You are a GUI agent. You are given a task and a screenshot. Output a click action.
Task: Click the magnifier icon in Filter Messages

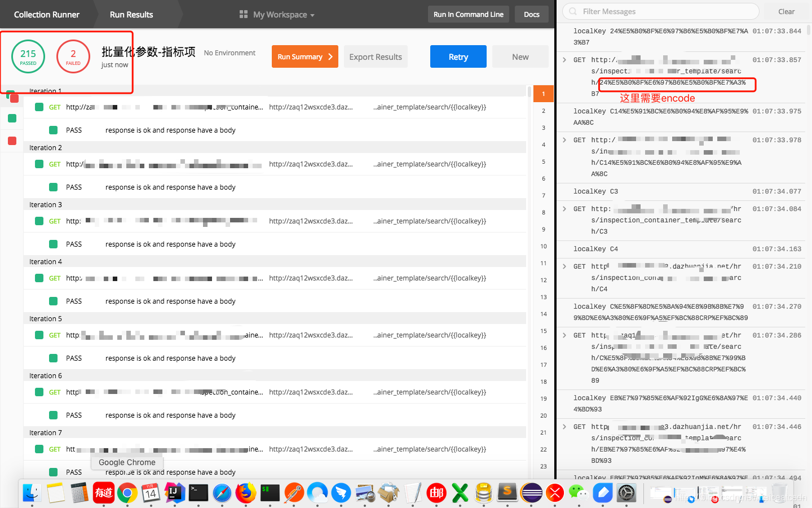[x=572, y=11]
